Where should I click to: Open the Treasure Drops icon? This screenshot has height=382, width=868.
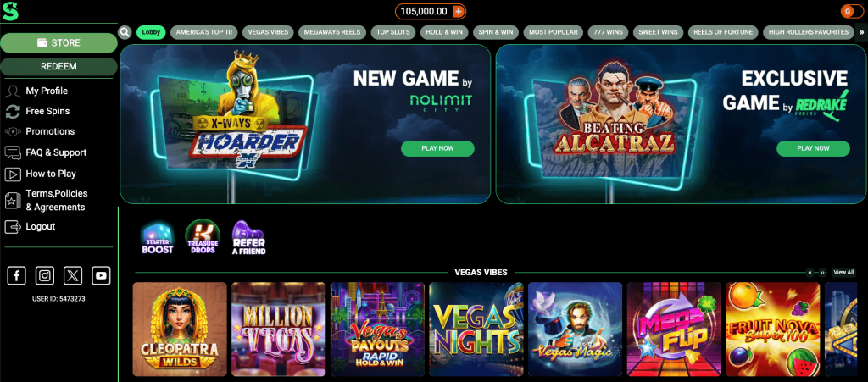click(203, 237)
